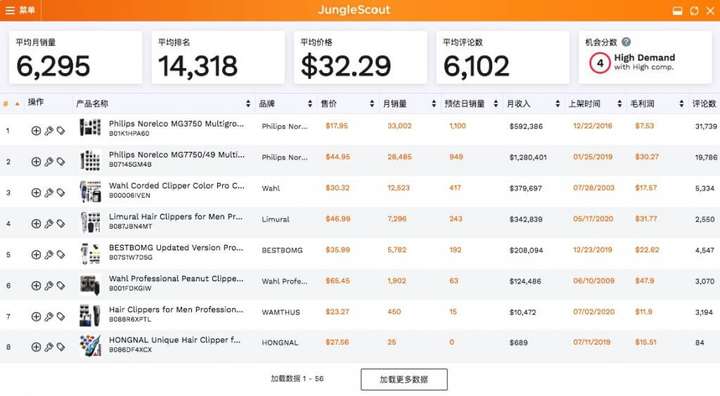Click ASIN B087JBN4MT text
Image resolution: width=720 pixels, height=396 pixels.
(130, 226)
